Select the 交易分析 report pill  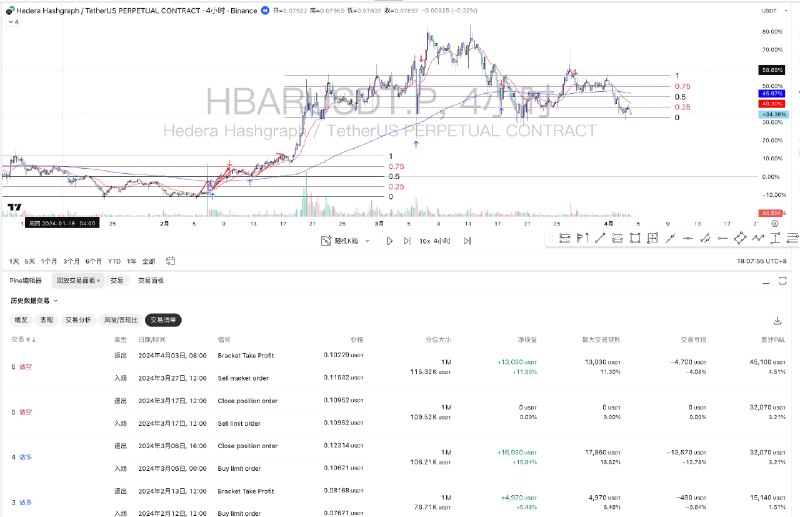click(x=78, y=320)
